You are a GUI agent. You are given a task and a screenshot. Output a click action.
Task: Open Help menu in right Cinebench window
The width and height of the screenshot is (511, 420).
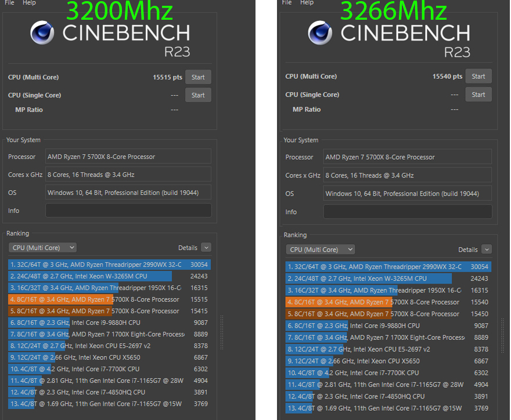[x=307, y=2]
